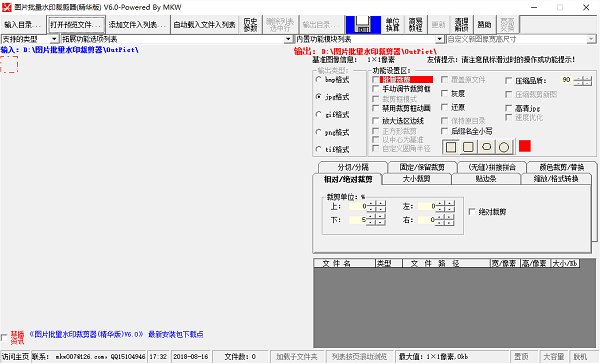The image size is (600, 364).
Task: Click the 赞助 toolbar button
Action: [484, 25]
